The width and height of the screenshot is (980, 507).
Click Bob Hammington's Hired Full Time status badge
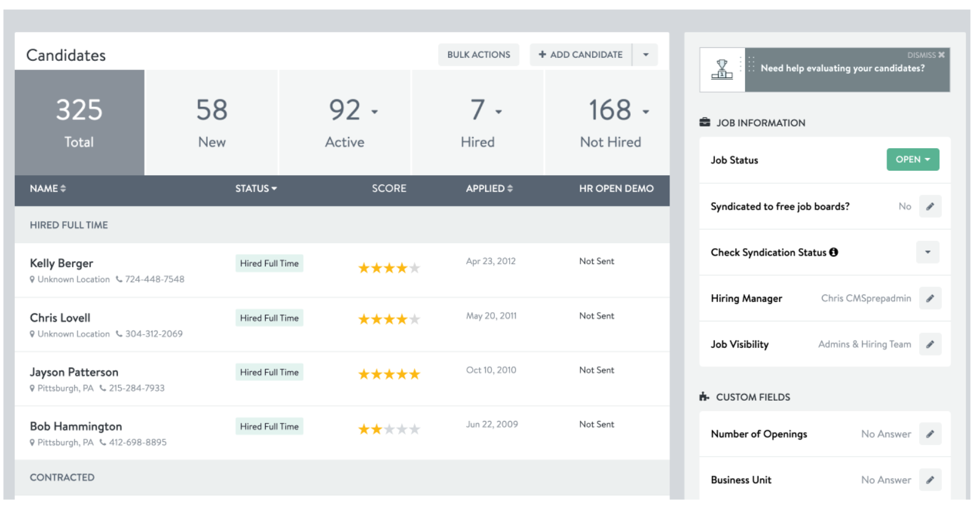tap(269, 426)
